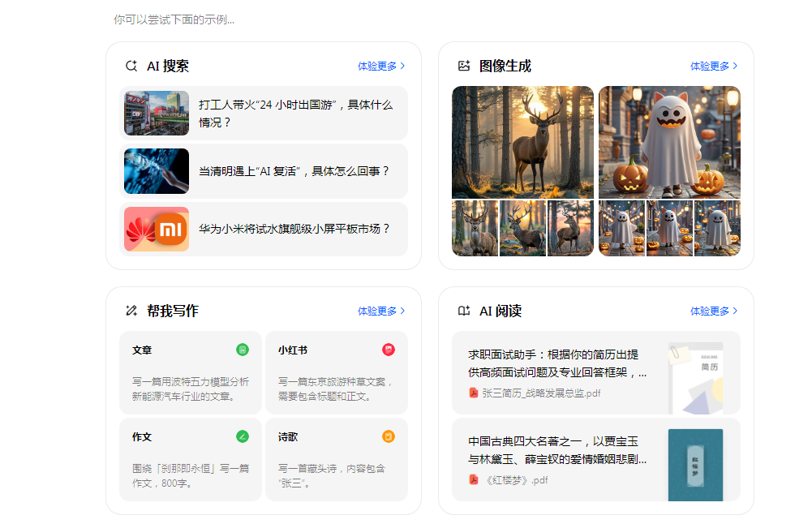Select the 华为小米平板市场 search suggestion
This screenshot has width=812, height=524.
click(264, 230)
